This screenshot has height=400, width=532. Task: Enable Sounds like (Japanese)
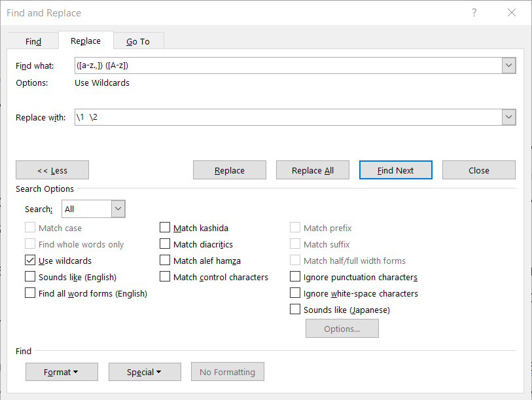point(295,309)
